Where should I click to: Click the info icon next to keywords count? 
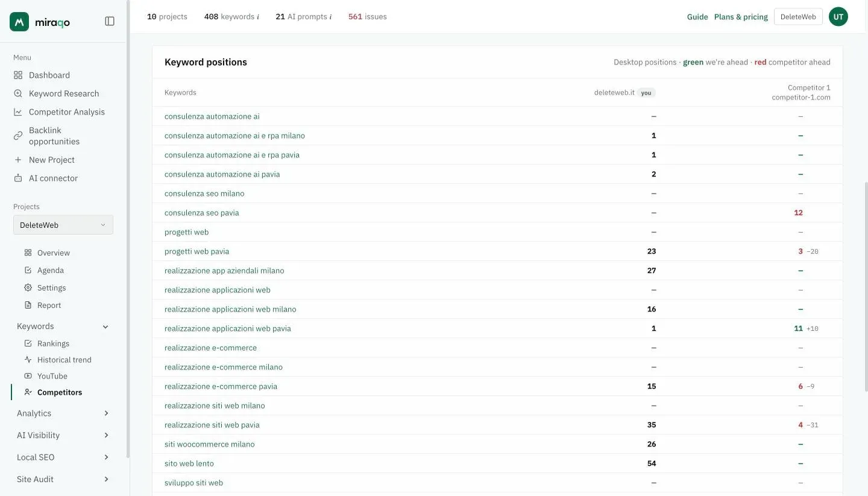coord(258,17)
